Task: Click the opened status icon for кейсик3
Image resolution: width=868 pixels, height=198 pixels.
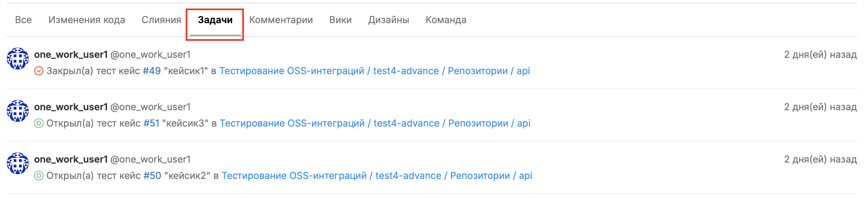Action: click(39, 123)
